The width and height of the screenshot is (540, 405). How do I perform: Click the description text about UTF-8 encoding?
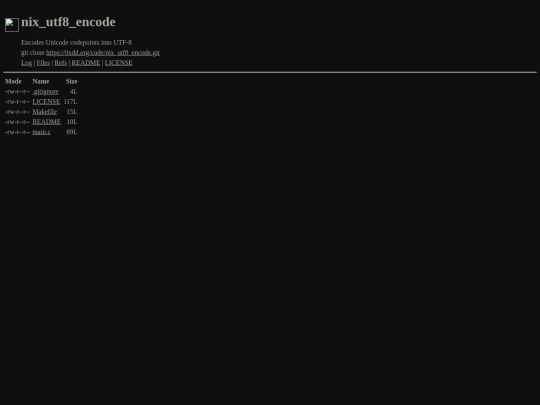pyautogui.click(x=76, y=42)
